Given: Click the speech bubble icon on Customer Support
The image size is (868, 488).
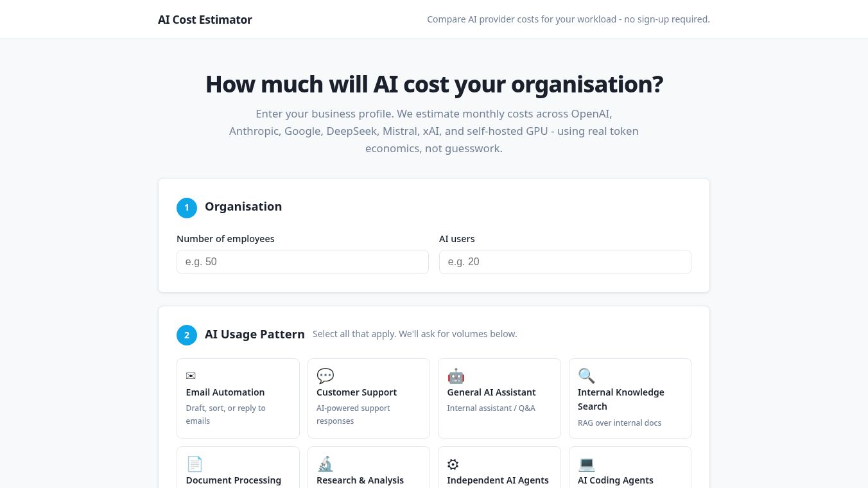Looking at the screenshot, I should pos(325,376).
